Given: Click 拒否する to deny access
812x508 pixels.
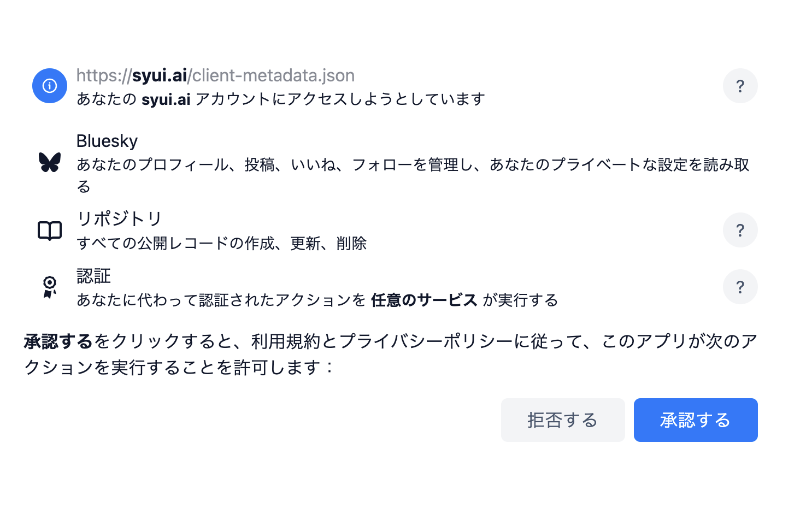Looking at the screenshot, I should coord(563,420).
